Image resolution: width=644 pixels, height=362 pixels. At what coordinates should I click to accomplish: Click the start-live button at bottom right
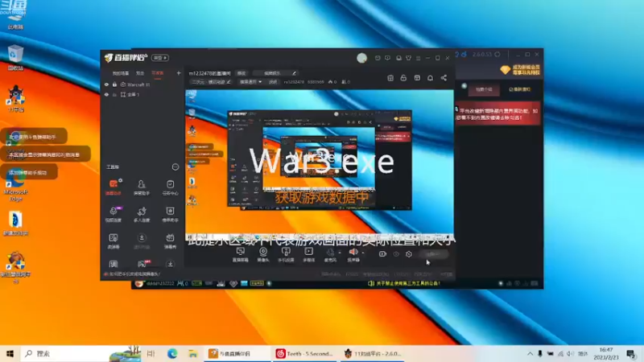pyautogui.click(x=433, y=254)
